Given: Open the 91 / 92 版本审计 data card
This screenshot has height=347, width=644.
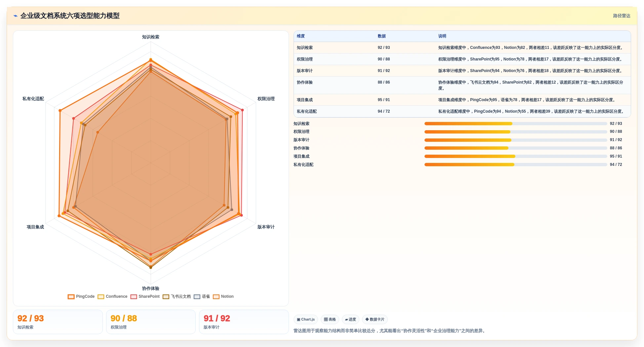Looking at the screenshot, I should tap(244, 322).
